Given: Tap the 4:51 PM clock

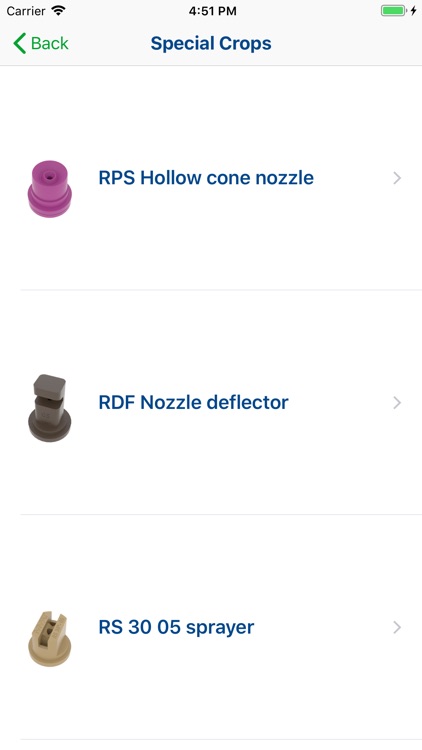Looking at the screenshot, I should (x=212, y=11).
